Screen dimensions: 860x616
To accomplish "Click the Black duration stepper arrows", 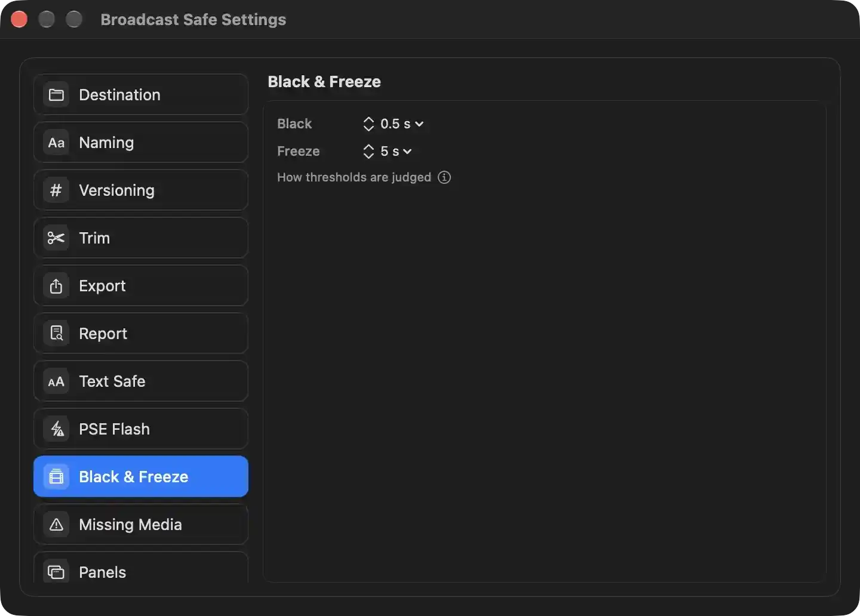I will point(368,124).
